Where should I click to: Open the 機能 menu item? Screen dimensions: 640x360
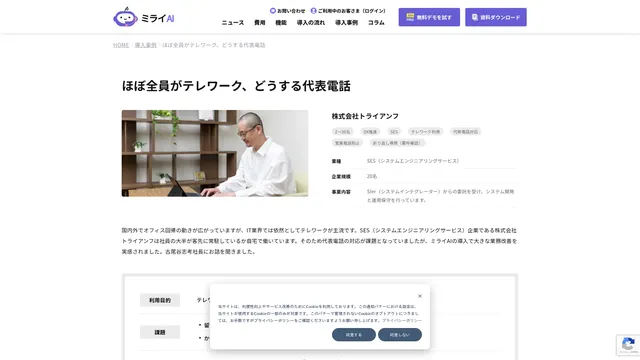pyautogui.click(x=281, y=23)
